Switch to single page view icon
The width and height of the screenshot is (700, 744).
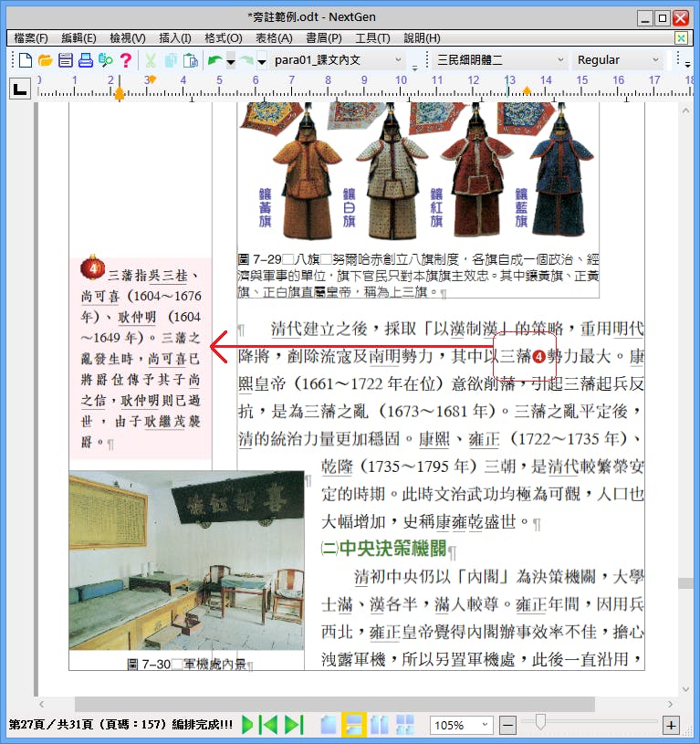point(329,725)
